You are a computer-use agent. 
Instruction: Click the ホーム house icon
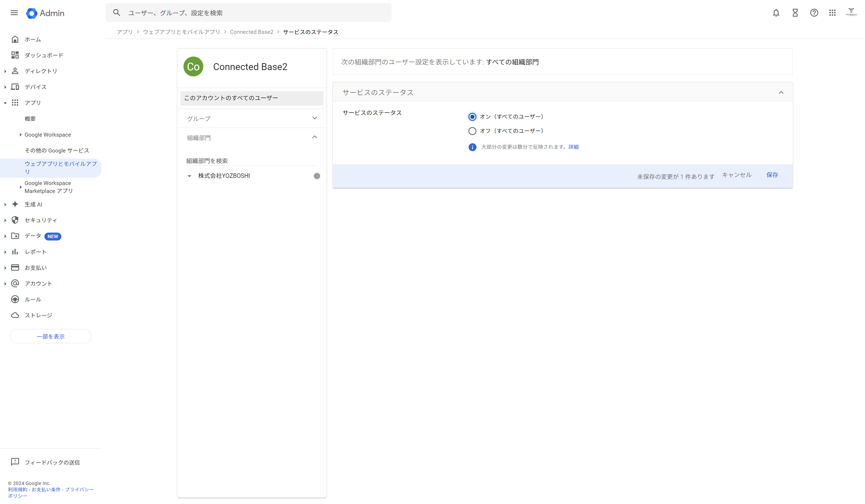coord(15,39)
